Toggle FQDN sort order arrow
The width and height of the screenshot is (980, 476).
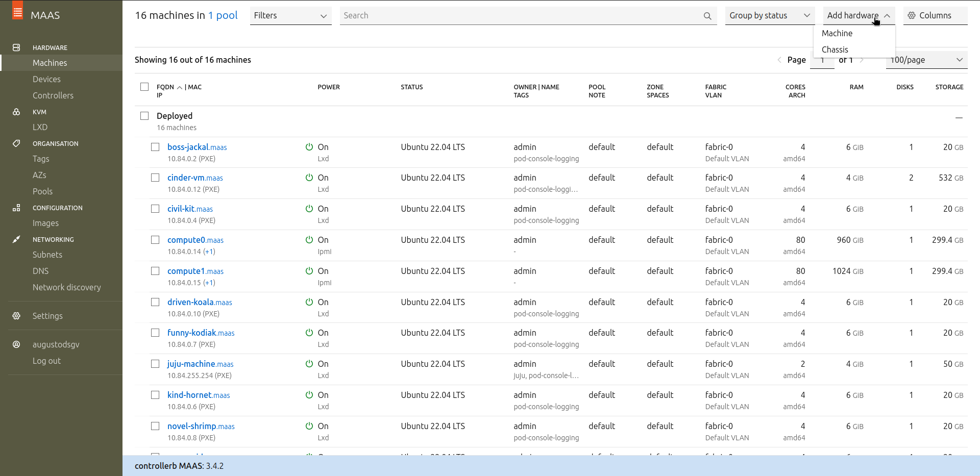pos(180,87)
